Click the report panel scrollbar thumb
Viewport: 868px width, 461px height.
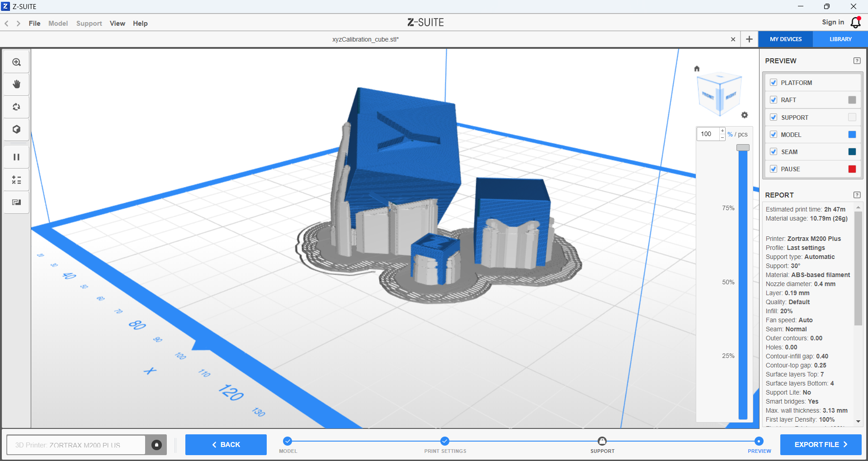[x=858, y=268]
